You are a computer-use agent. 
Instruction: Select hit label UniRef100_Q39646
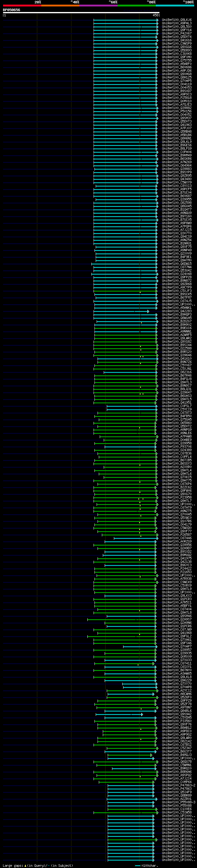pyautogui.click(x=177, y=355)
